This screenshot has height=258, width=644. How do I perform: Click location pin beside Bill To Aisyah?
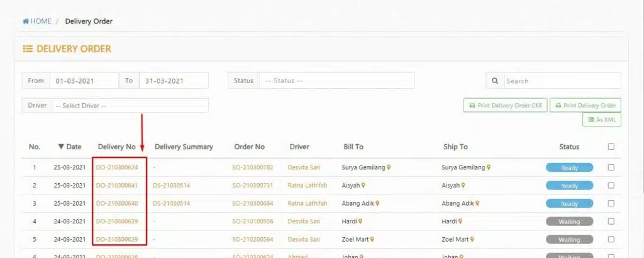(364, 185)
